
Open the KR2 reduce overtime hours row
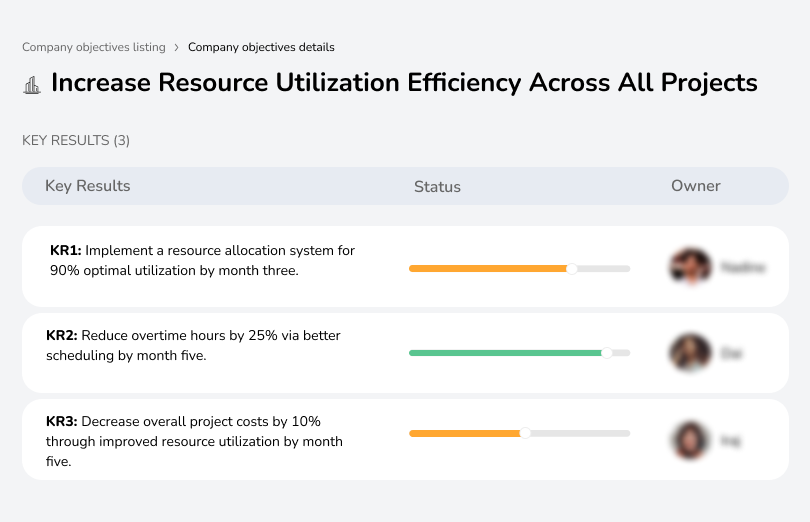405,353
